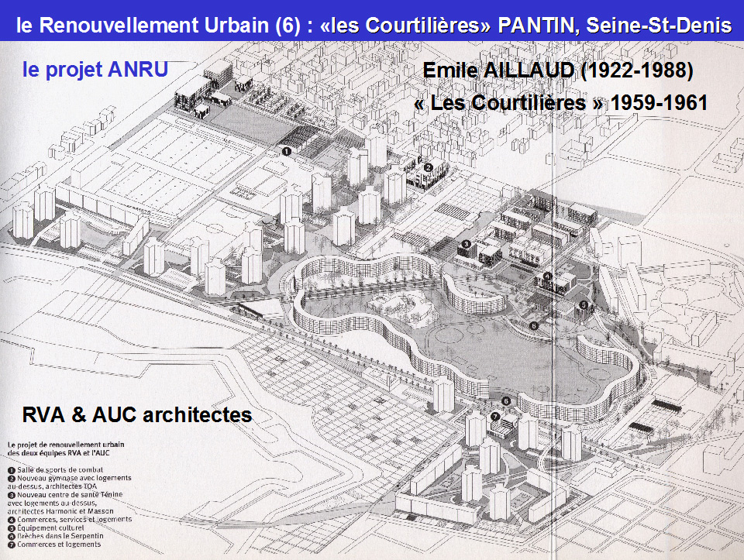Viewport: 744px width, 560px height.
Task: Click map marker 1 for the combat sports hall
Action: (x=286, y=153)
